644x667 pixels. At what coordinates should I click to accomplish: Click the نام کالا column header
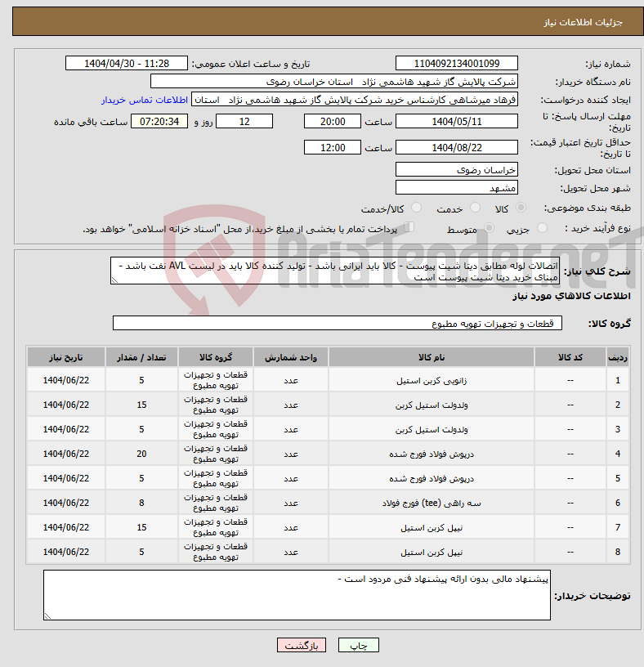pos(431,357)
